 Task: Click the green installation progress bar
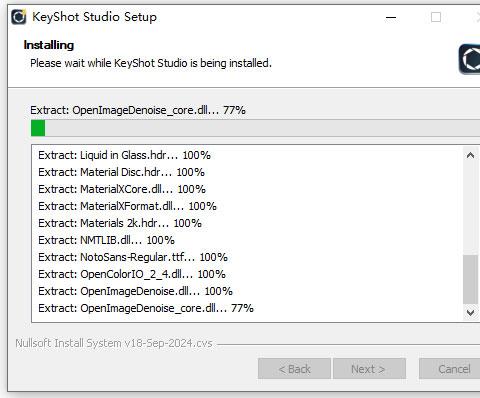coord(255,128)
